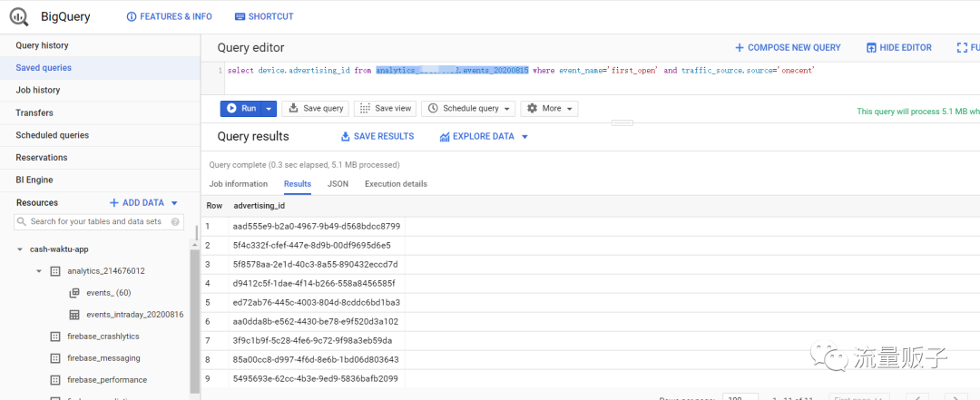Click Save query button

coord(317,109)
